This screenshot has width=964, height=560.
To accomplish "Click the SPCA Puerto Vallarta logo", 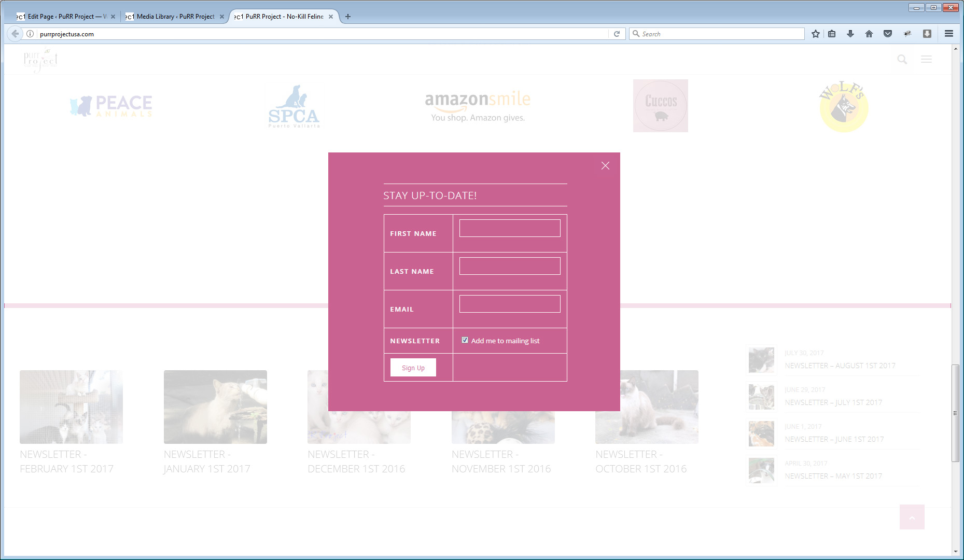I will tap(294, 106).
